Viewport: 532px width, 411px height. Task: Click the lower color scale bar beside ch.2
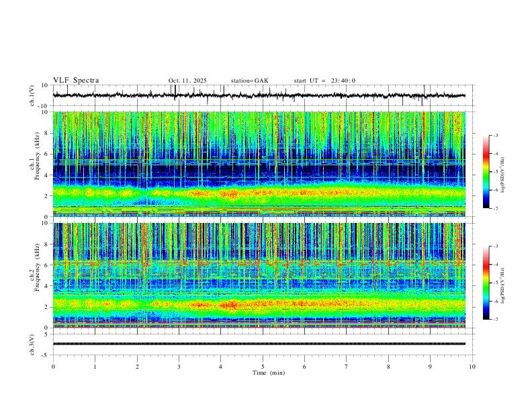click(x=486, y=283)
